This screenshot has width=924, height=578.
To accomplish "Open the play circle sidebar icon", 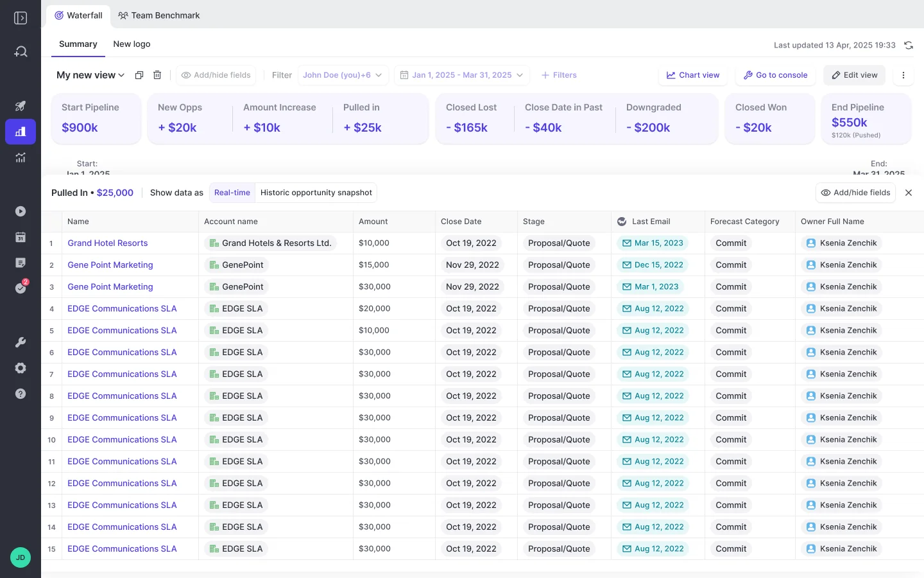I will (x=21, y=211).
